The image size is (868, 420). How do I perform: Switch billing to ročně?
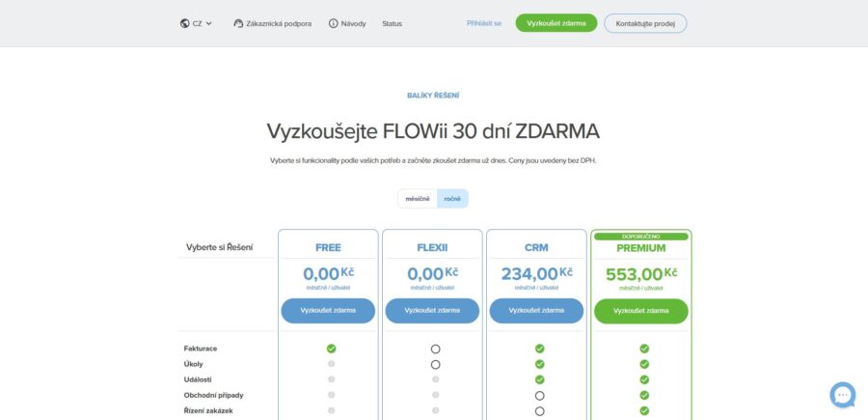[x=452, y=198]
